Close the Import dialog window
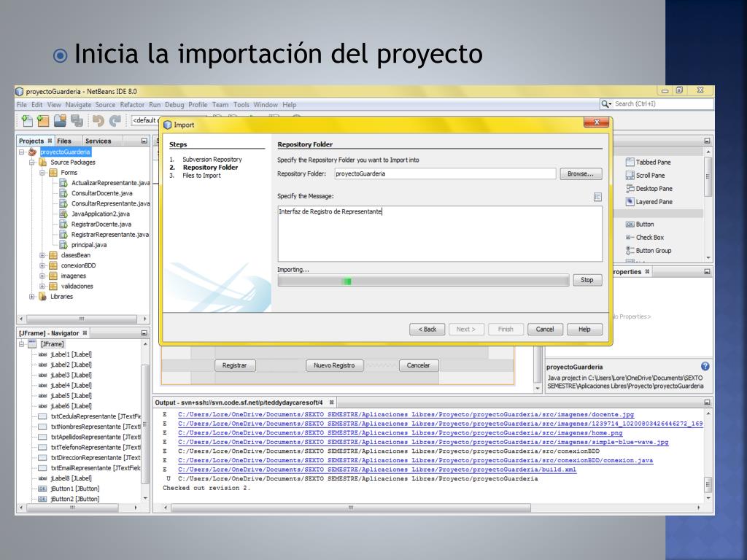 [596, 122]
